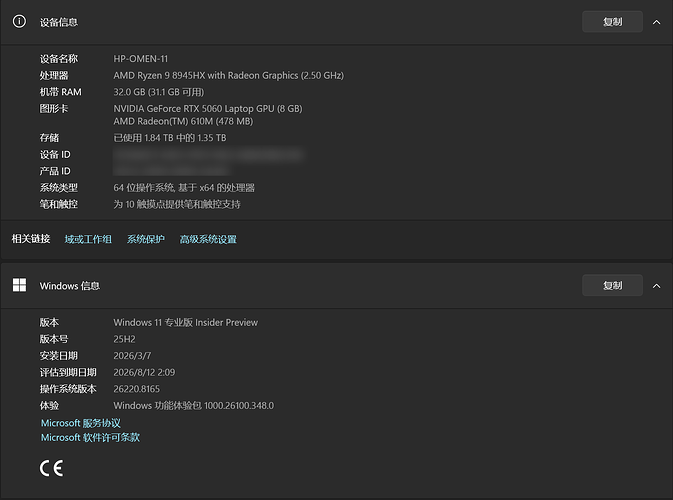Image resolution: width=673 pixels, height=500 pixels.
Task: Click the 系统类型 label
Action: click(59, 188)
